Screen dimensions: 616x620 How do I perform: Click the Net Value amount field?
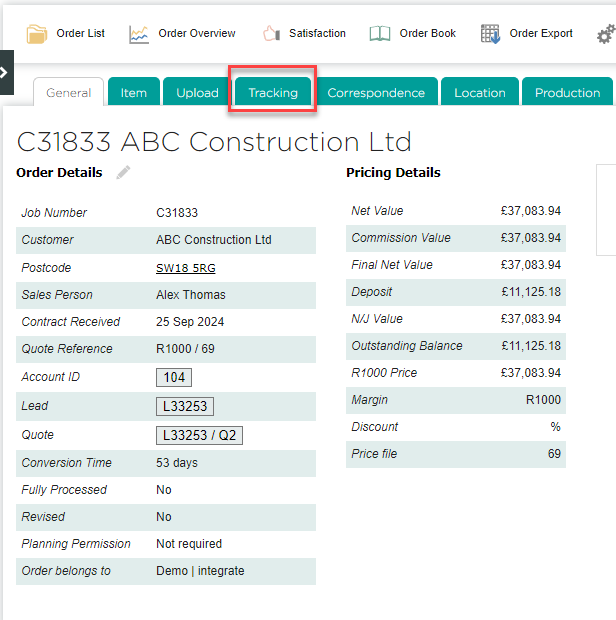coord(531,211)
